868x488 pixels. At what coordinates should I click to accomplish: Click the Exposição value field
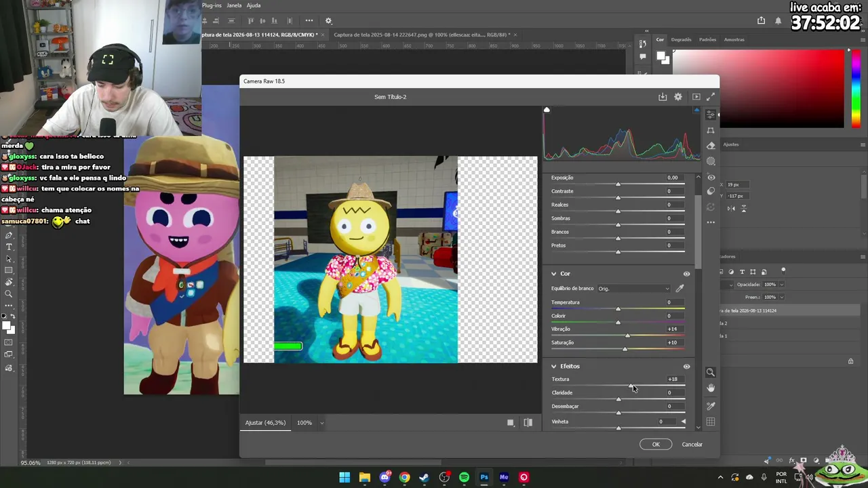click(672, 178)
